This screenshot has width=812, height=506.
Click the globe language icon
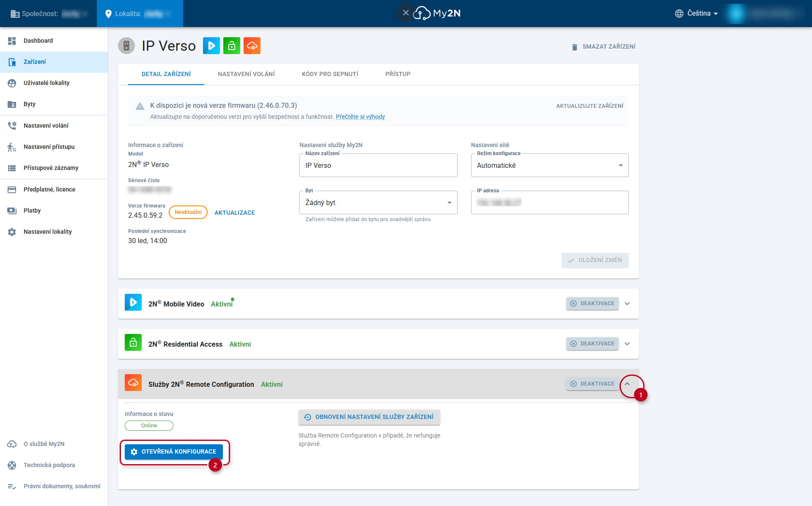pyautogui.click(x=679, y=14)
